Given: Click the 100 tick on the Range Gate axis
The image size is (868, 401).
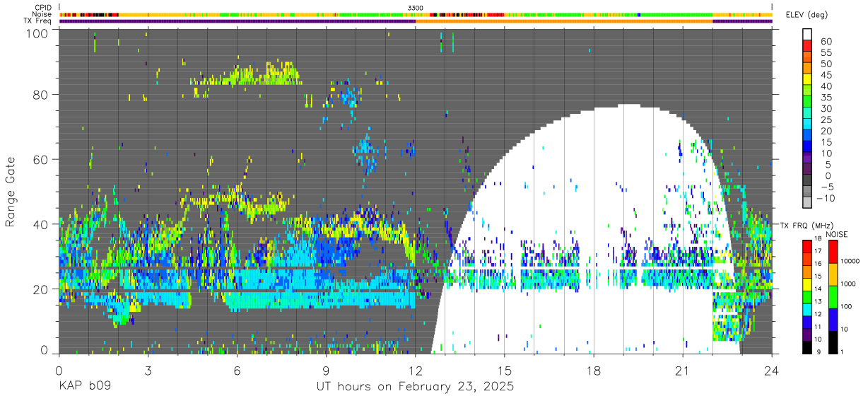Looking at the screenshot, I should point(38,33).
